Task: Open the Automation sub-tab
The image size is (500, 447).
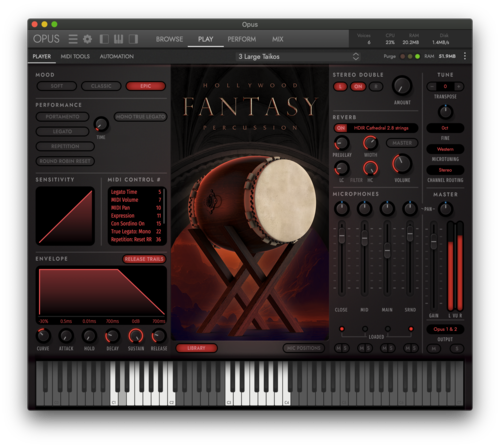Action: pyautogui.click(x=117, y=56)
